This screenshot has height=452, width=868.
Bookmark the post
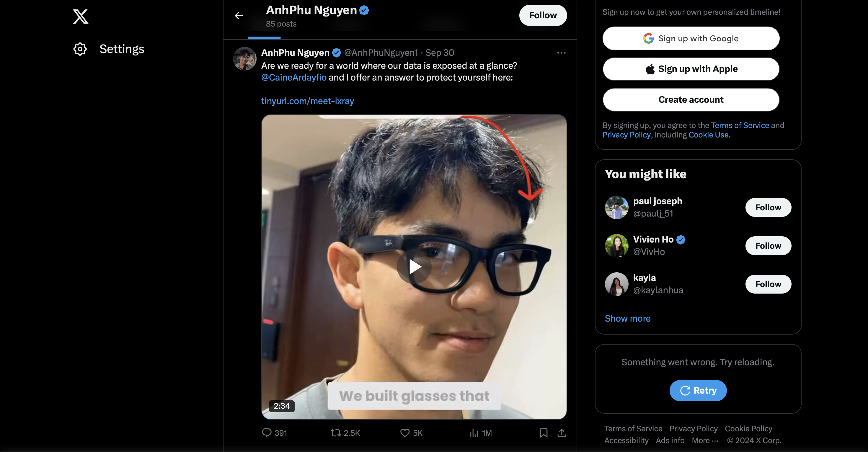point(543,433)
